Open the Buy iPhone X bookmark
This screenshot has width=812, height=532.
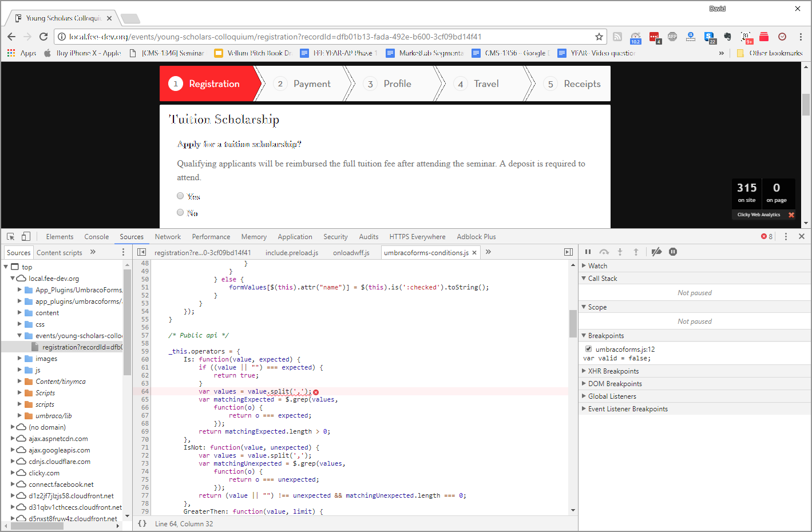click(x=83, y=53)
